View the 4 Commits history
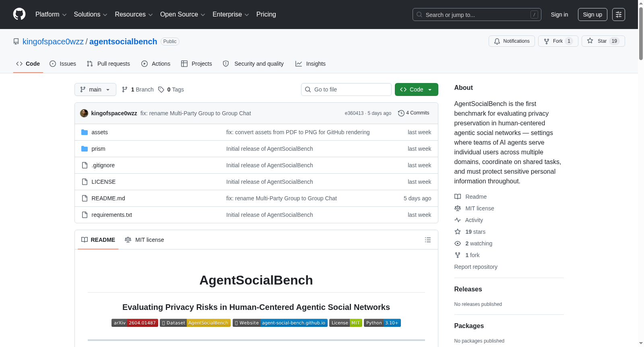The width and height of the screenshot is (644, 347). (x=413, y=113)
